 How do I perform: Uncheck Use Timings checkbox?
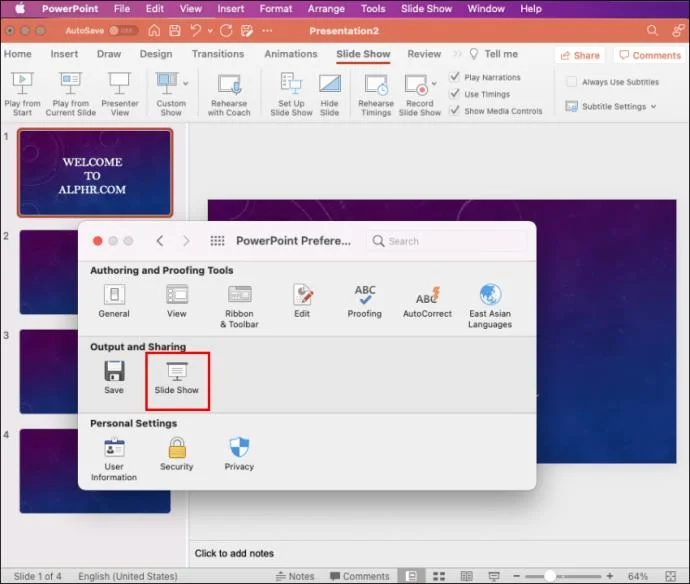(x=455, y=94)
